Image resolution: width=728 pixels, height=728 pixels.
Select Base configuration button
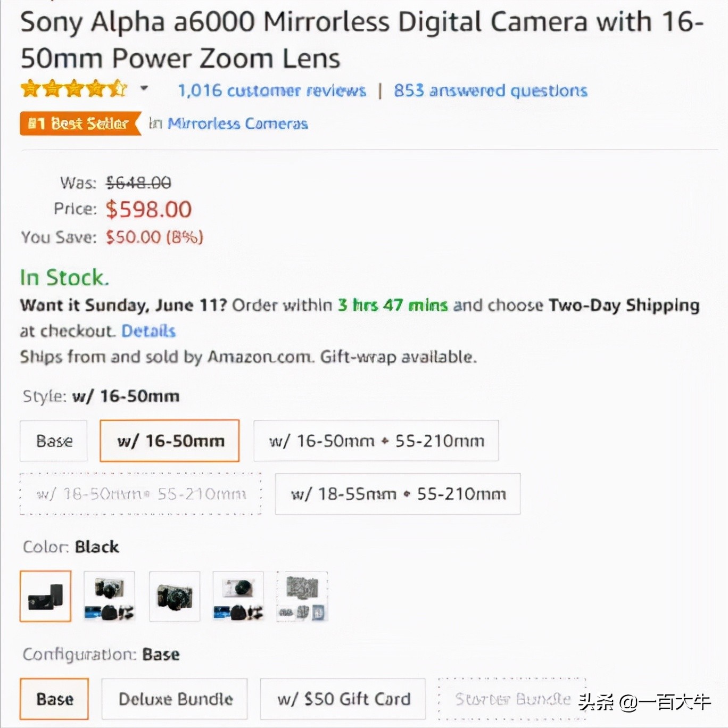[x=54, y=699]
